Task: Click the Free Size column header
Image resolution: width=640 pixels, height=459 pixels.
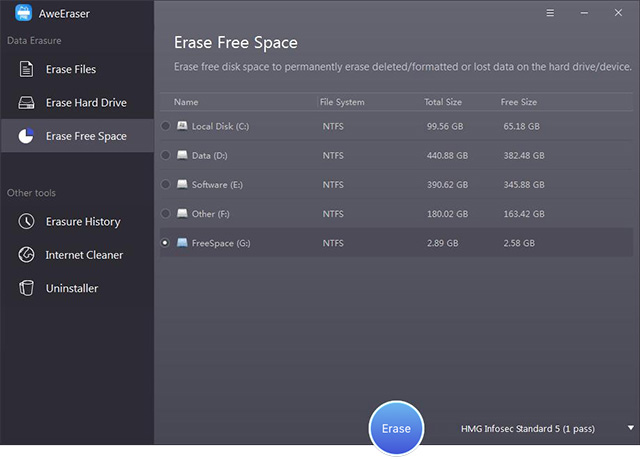Action: (x=519, y=102)
